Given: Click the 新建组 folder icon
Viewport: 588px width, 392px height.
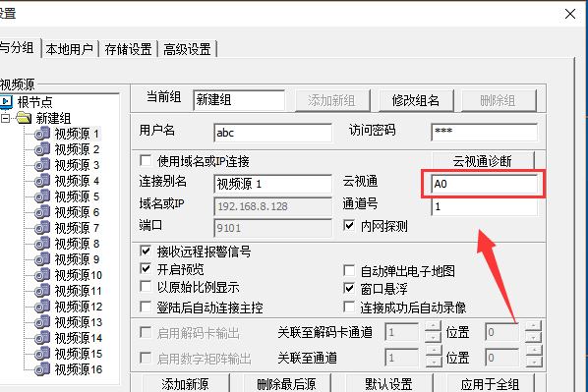Looking at the screenshot, I should (25, 118).
